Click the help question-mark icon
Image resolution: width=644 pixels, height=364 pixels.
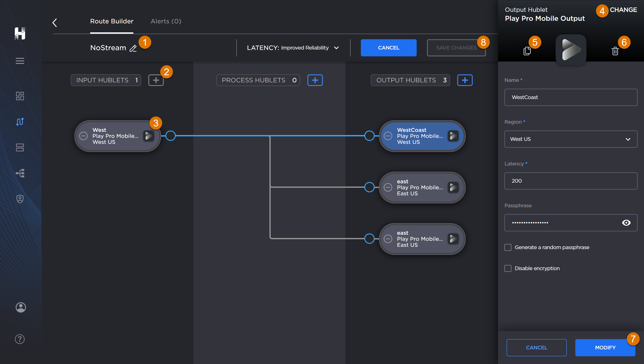click(x=20, y=339)
